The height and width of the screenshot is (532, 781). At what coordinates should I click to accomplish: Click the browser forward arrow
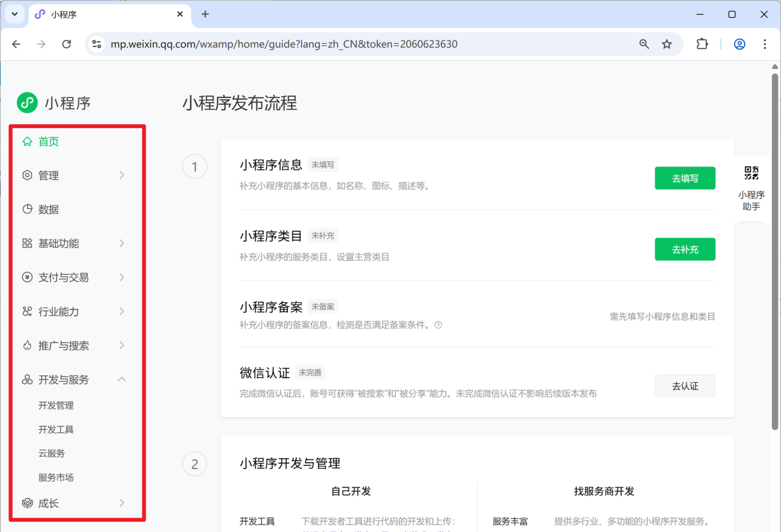tap(41, 44)
